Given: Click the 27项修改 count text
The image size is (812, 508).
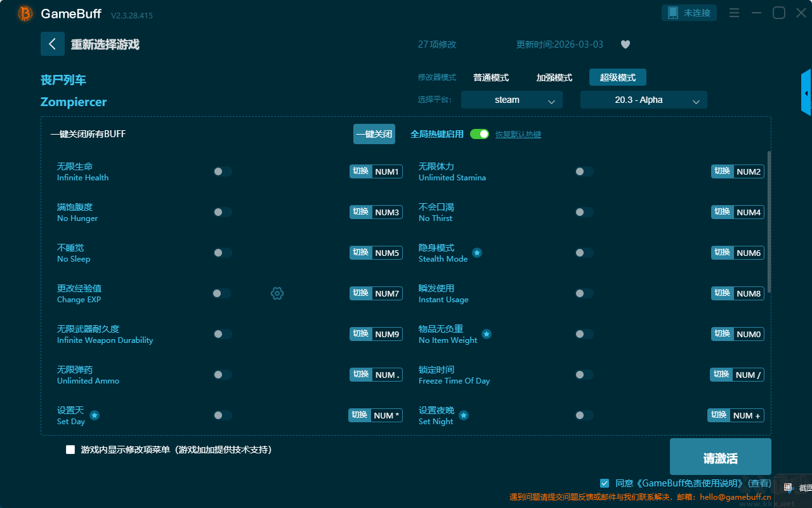Looking at the screenshot, I should pos(437,44).
